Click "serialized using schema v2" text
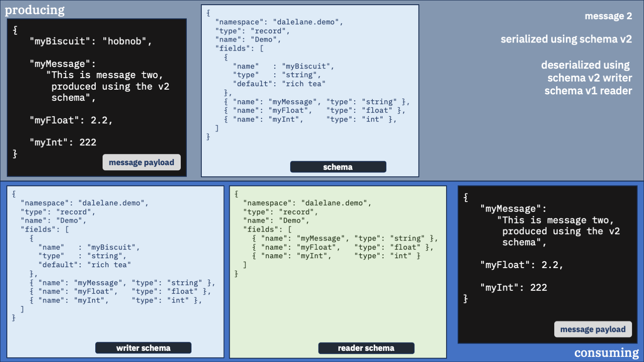Viewport: 644px width, 362px height. [x=566, y=39]
